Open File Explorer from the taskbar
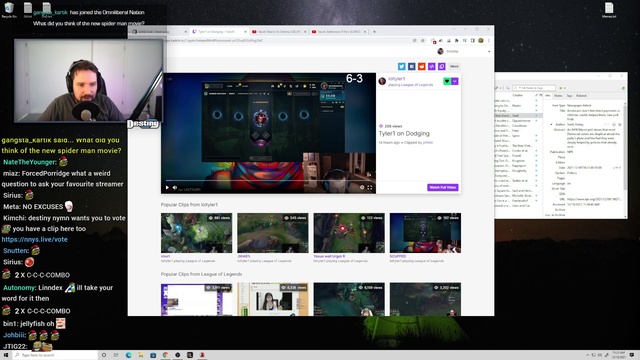Image resolution: width=640 pixels, height=360 pixels. click(141, 355)
